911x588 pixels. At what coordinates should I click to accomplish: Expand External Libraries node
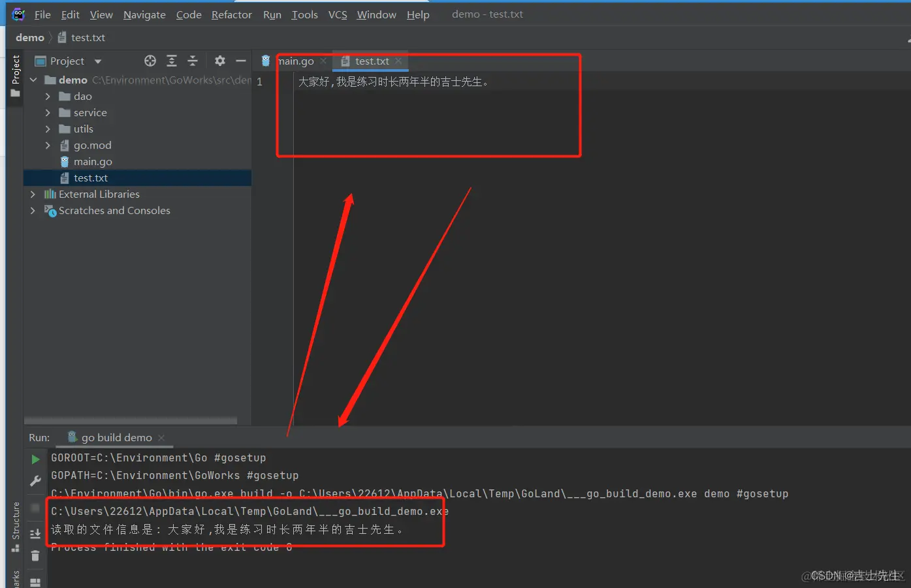[33, 194]
